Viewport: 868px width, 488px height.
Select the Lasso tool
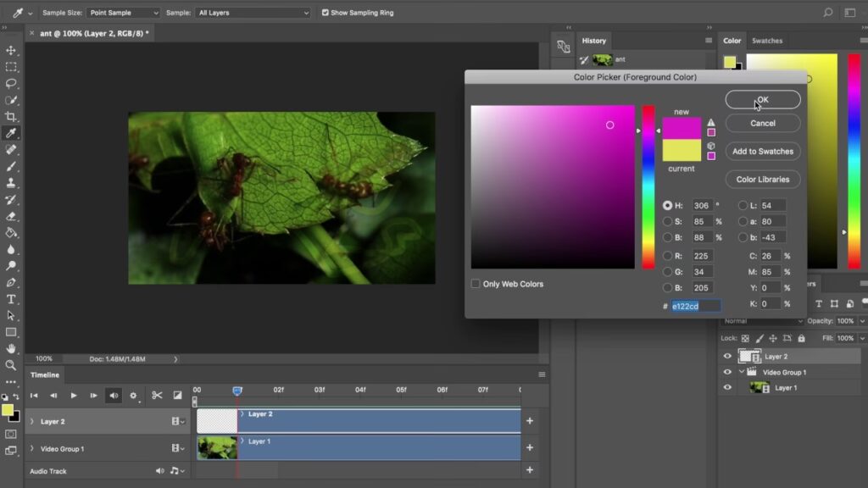(x=11, y=84)
